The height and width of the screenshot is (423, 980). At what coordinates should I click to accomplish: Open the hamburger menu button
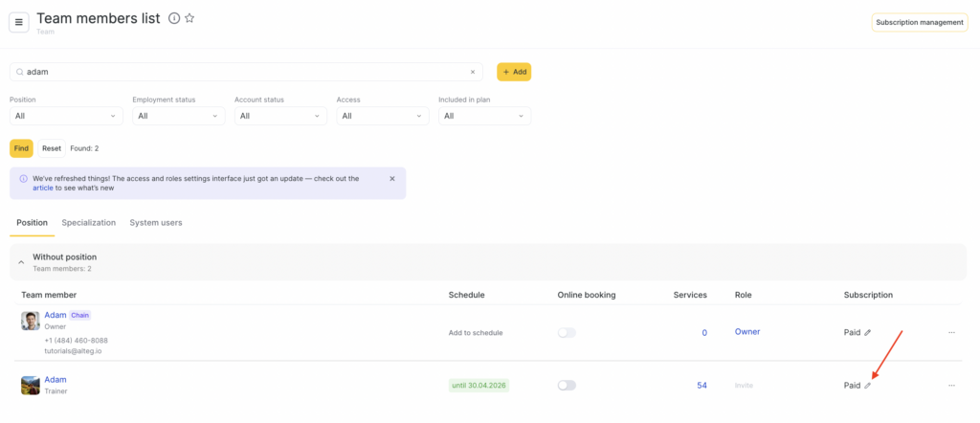(x=19, y=22)
